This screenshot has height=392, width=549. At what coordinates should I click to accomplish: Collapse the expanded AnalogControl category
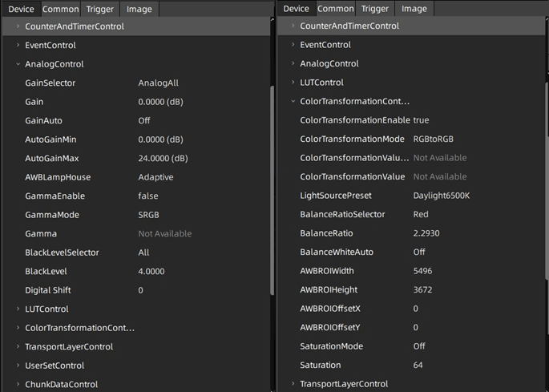(x=18, y=64)
